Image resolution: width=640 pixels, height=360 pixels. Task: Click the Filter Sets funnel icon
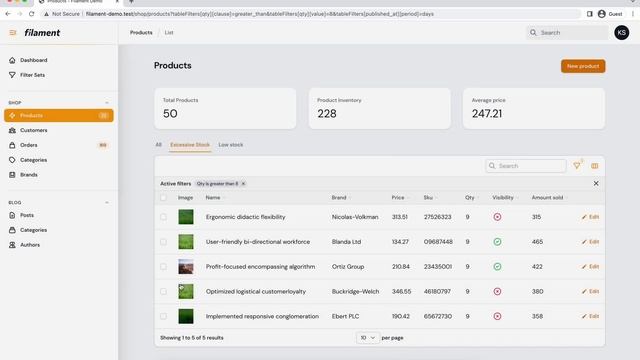click(x=12, y=75)
